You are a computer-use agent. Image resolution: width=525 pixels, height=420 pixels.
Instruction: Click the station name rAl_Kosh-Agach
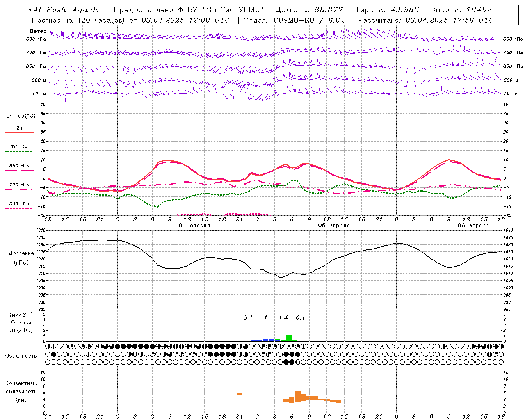64,10
